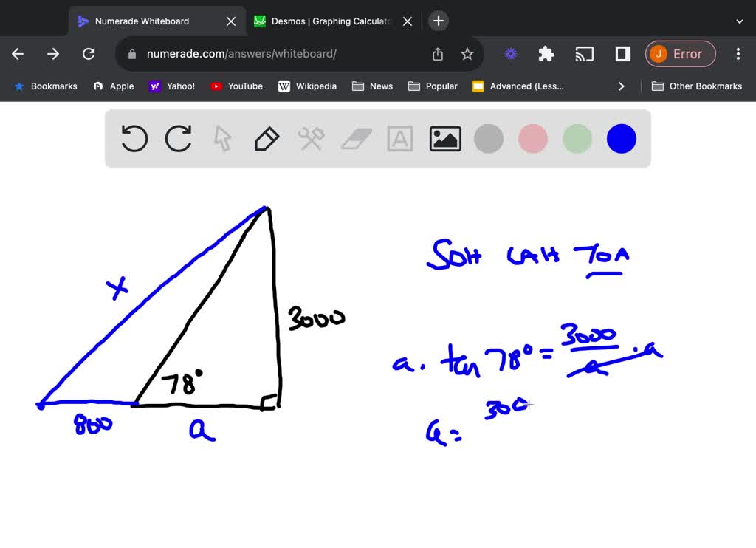Open the Other Bookmarks folder
This screenshot has width=756, height=548.
[697, 86]
